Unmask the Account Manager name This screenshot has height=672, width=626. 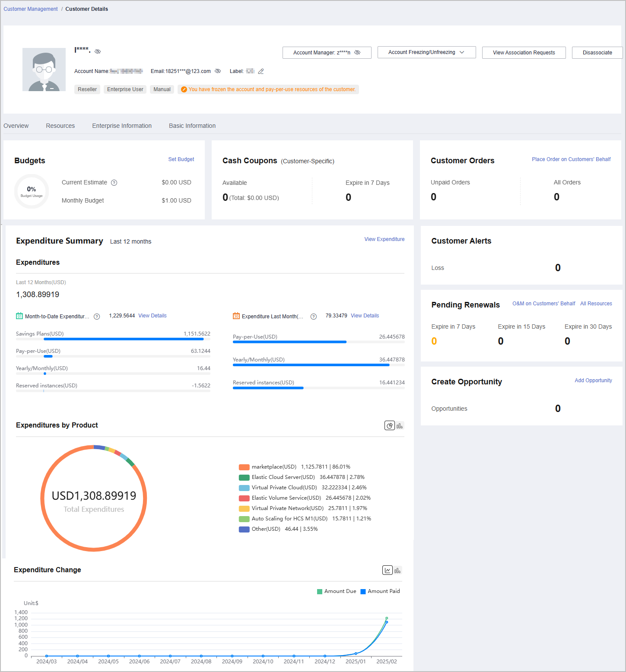pyautogui.click(x=357, y=52)
